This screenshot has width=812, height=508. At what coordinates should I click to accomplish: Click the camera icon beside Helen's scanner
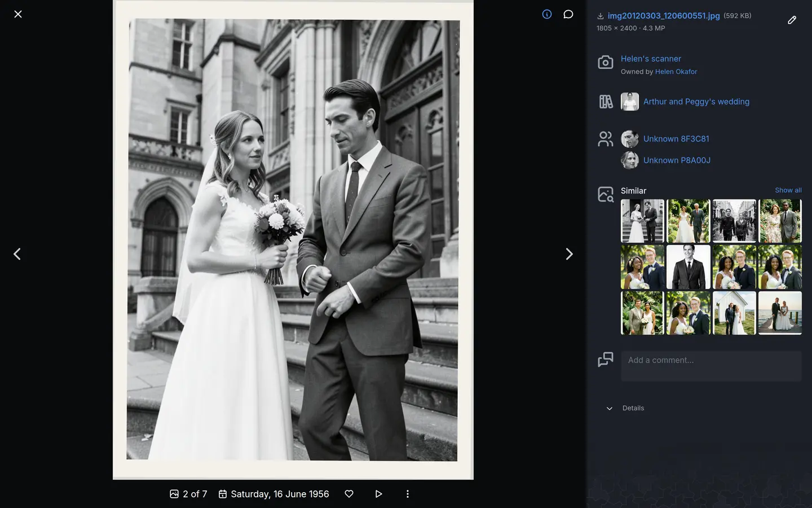[606, 62]
